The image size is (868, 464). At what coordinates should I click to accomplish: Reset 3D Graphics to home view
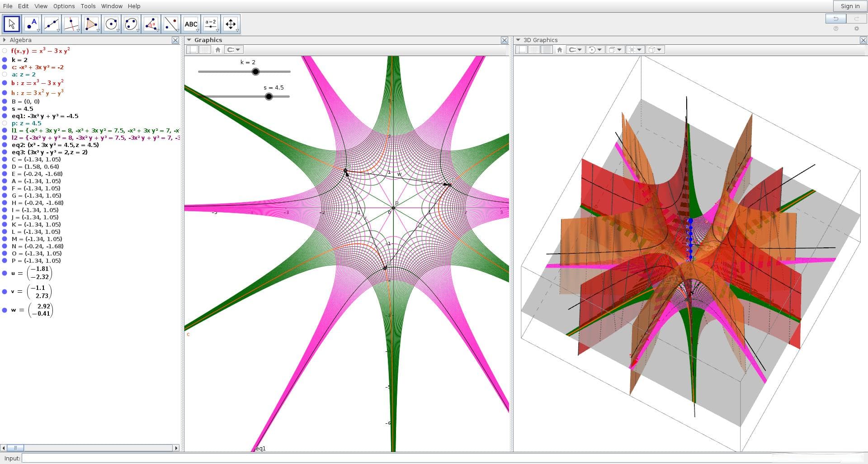[559, 50]
